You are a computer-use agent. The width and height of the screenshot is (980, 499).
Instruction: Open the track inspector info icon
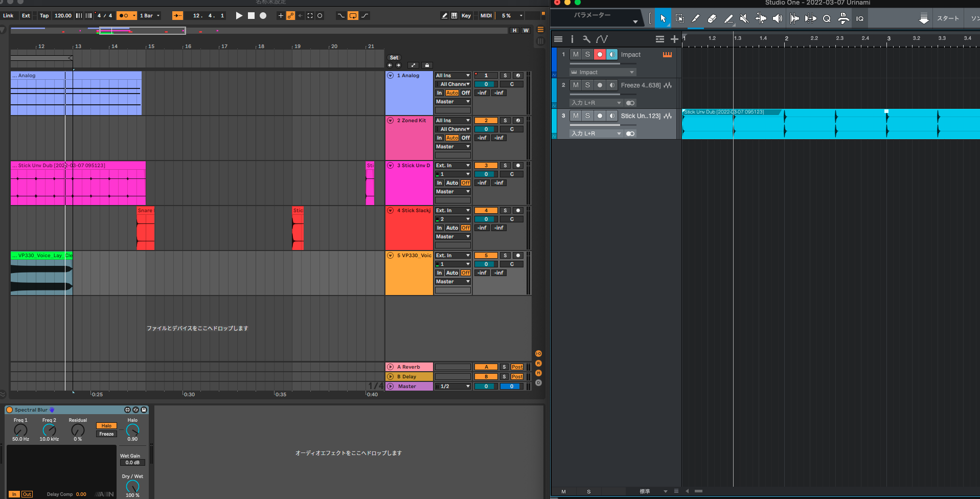(x=572, y=39)
